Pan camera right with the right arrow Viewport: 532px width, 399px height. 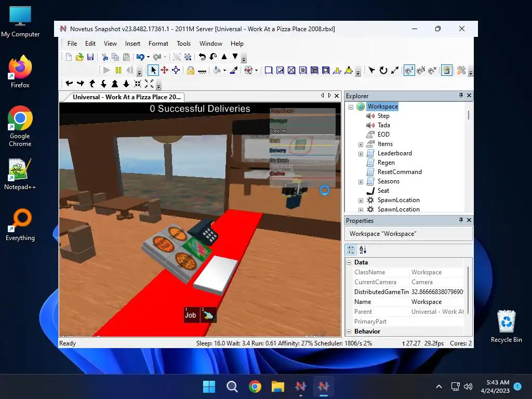click(81, 84)
